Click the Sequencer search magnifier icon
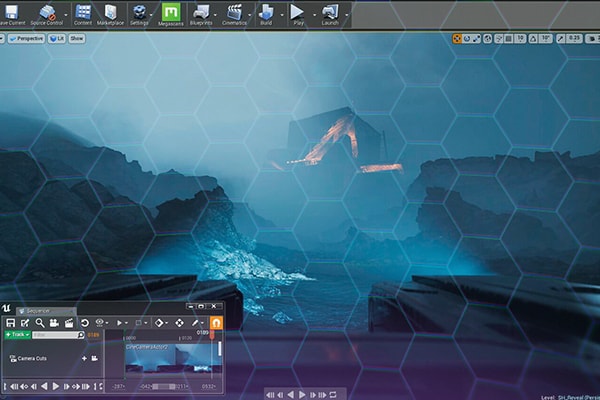Viewport: 600px width, 400px height. (x=40, y=323)
